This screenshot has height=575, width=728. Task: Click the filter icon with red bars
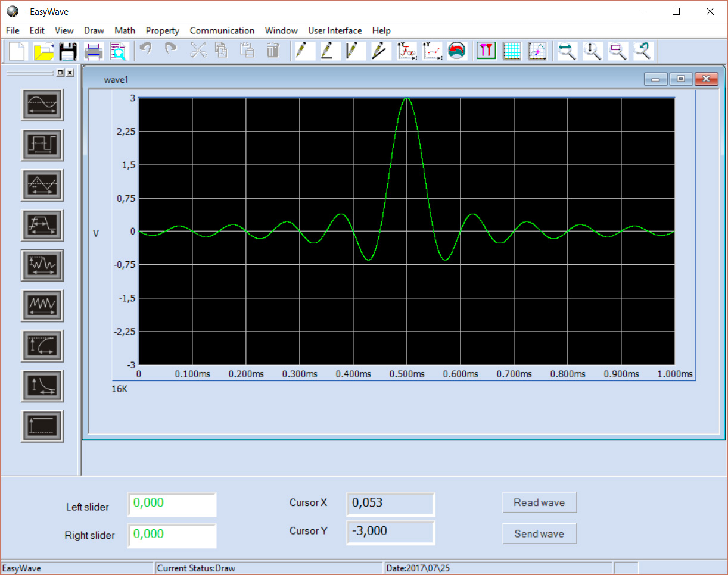pos(487,51)
